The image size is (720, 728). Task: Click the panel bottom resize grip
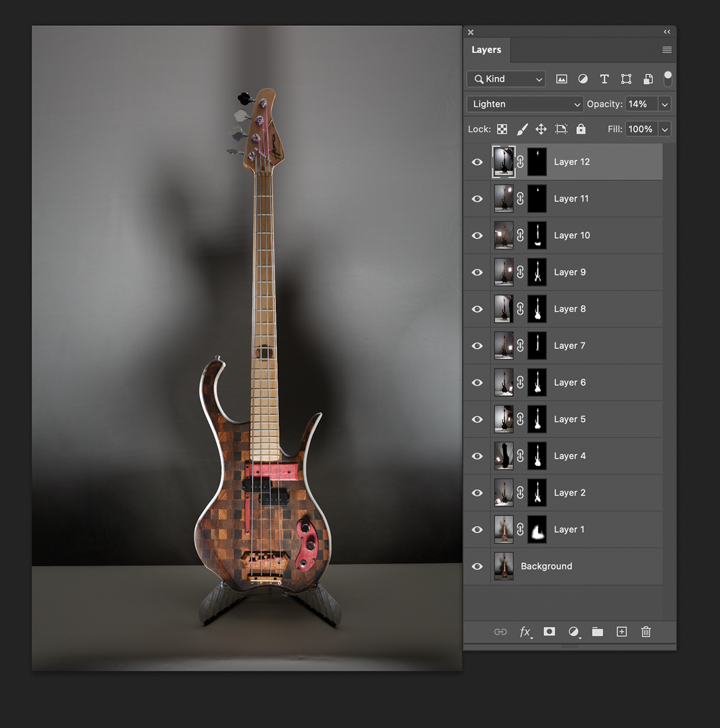[x=570, y=647]
